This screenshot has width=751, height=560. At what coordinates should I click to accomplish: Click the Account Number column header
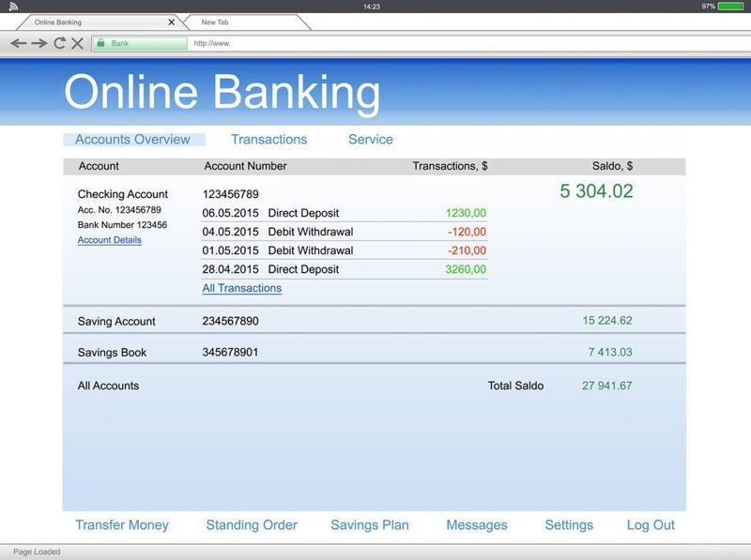(x=245, y=166)
